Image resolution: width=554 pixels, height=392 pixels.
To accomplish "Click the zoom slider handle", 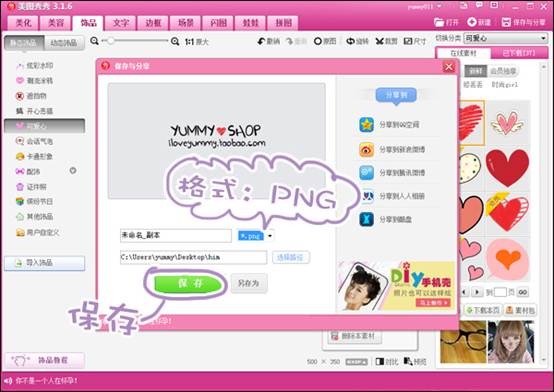I will tap(111, 41).
